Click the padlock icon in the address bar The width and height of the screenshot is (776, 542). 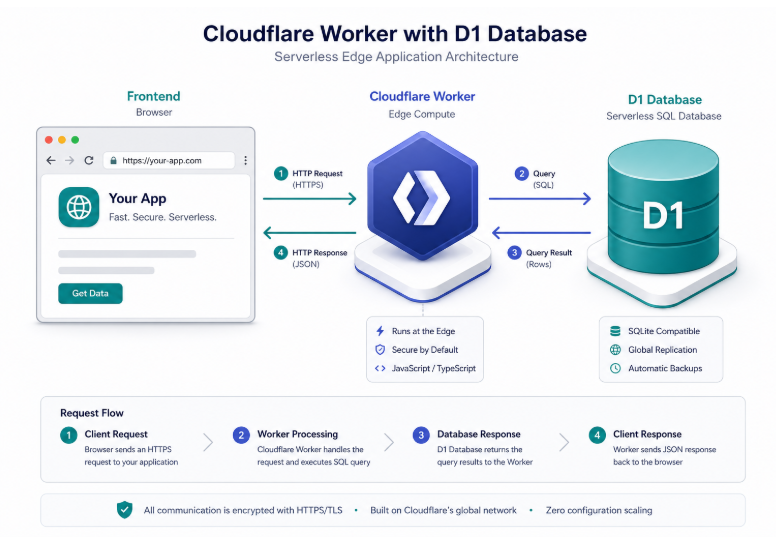coord(113,160)
